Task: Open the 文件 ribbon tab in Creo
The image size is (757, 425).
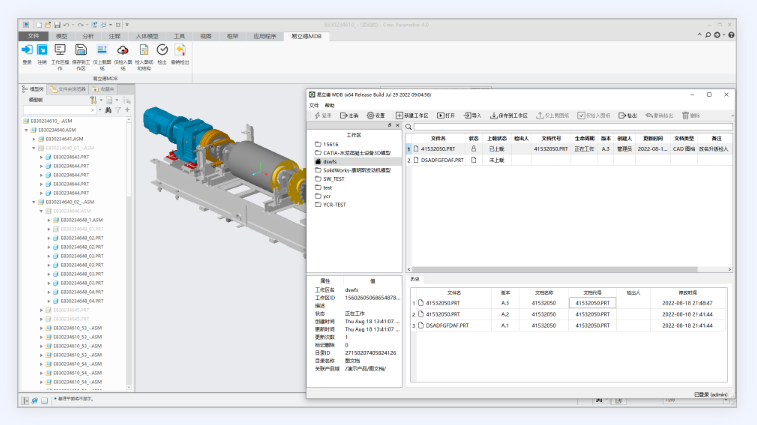Action: (x=33, y=35)
